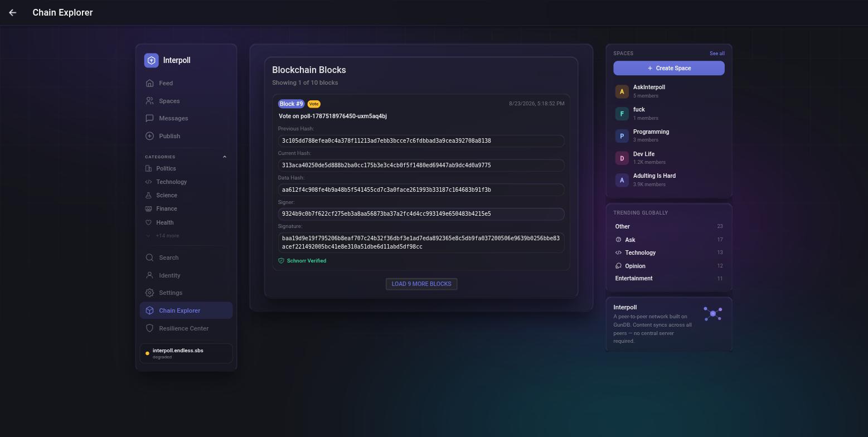Open the Feed home icon
Image resolution: width=868 pixels, height=437 pixels.
[x=149, y=83]
